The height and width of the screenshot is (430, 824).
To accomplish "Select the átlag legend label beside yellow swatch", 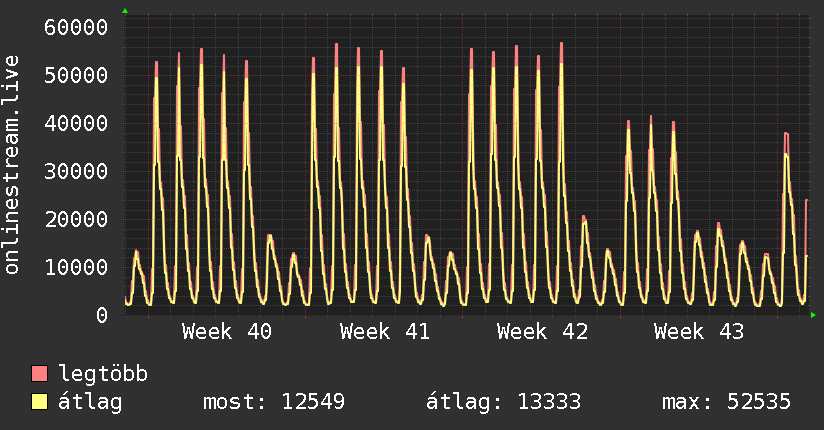I will [90, 402].
